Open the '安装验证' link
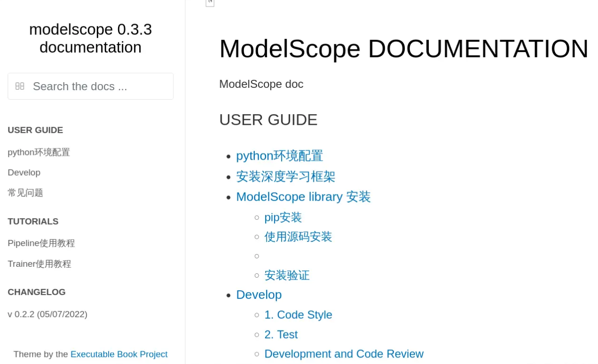 (x=287, y=275)
